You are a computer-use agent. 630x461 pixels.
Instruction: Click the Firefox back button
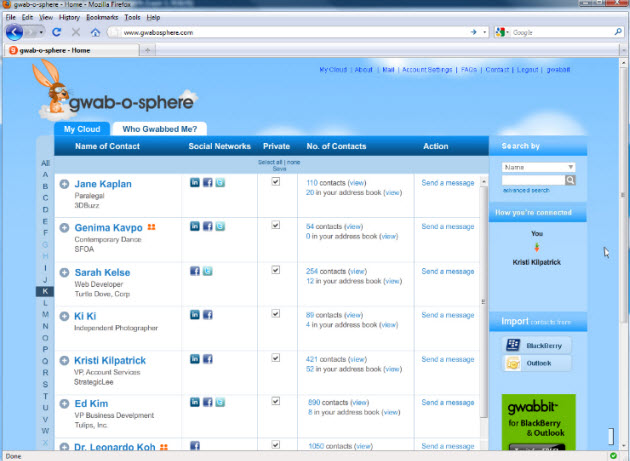(14, 32)
